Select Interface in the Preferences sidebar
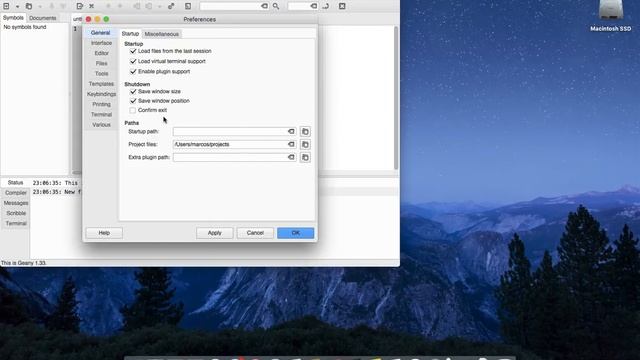The width and height of the screenshot is (640, 360). tap(101, 43)
